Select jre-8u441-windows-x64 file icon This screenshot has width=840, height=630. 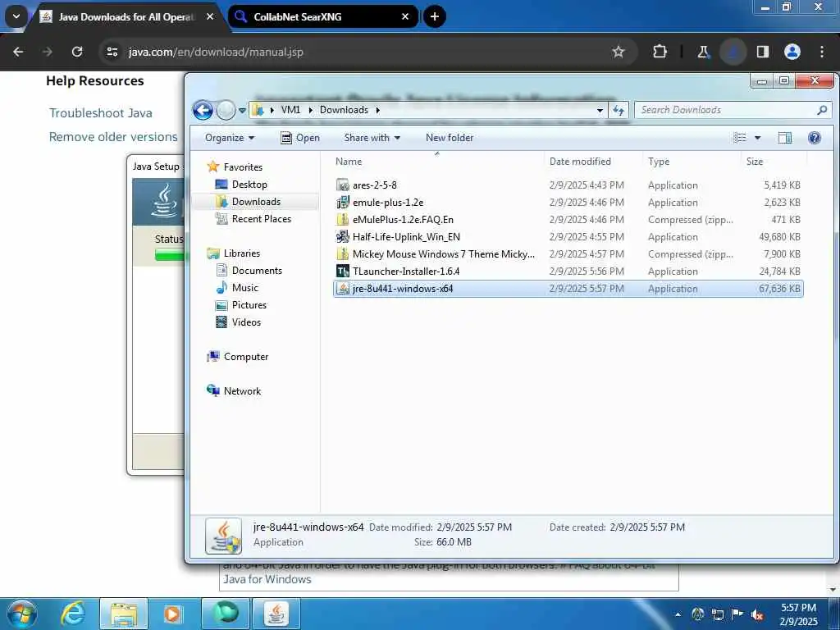343,288
